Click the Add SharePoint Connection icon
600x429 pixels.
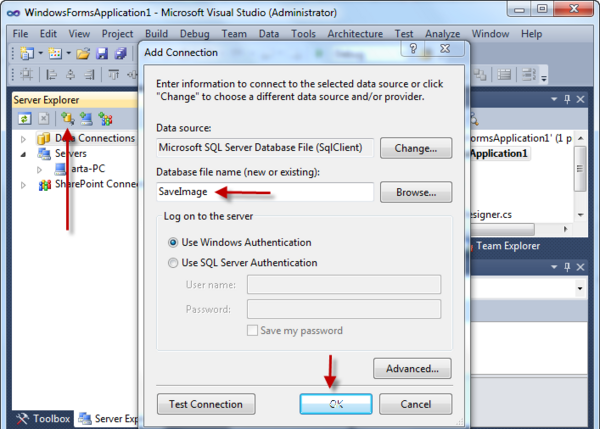[105, 119]
